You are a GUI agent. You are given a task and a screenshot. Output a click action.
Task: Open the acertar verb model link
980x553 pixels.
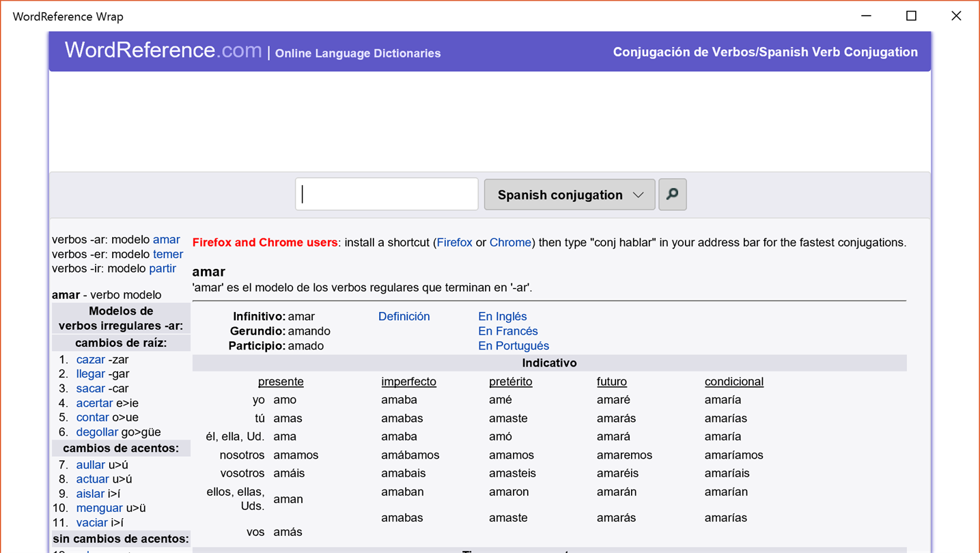click(x=94, y=403)
